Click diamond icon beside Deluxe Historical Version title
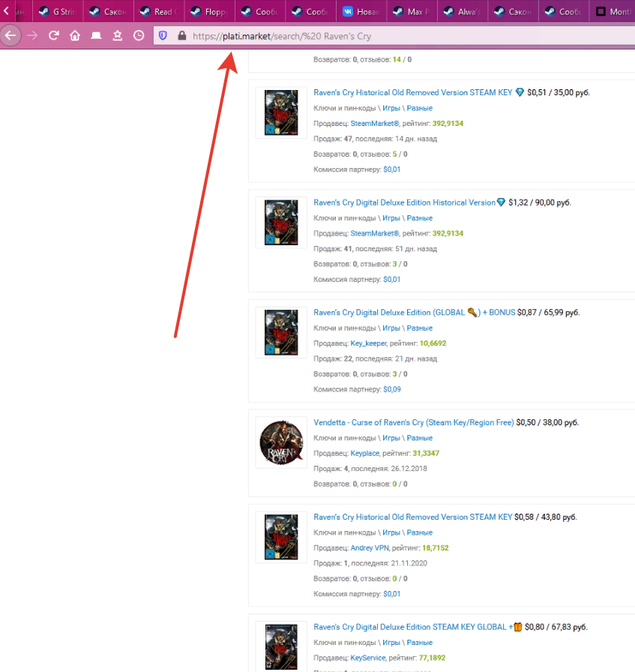This screenshot has height=672, width=635. pos(501,202)
